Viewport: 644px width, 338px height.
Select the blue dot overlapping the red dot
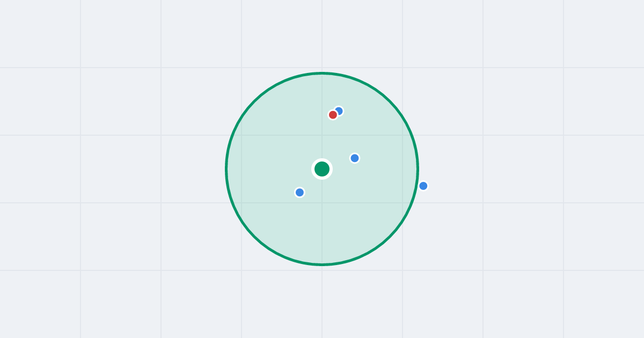tap(339, 111)
